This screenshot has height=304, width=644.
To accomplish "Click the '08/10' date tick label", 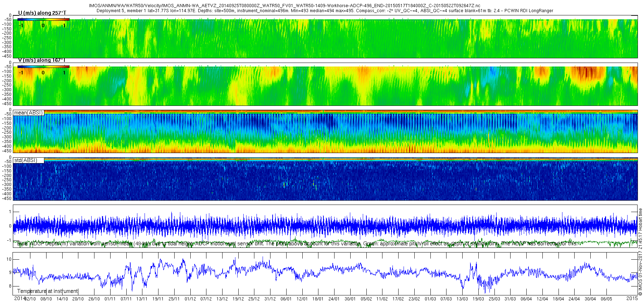I will click(46, 299).
